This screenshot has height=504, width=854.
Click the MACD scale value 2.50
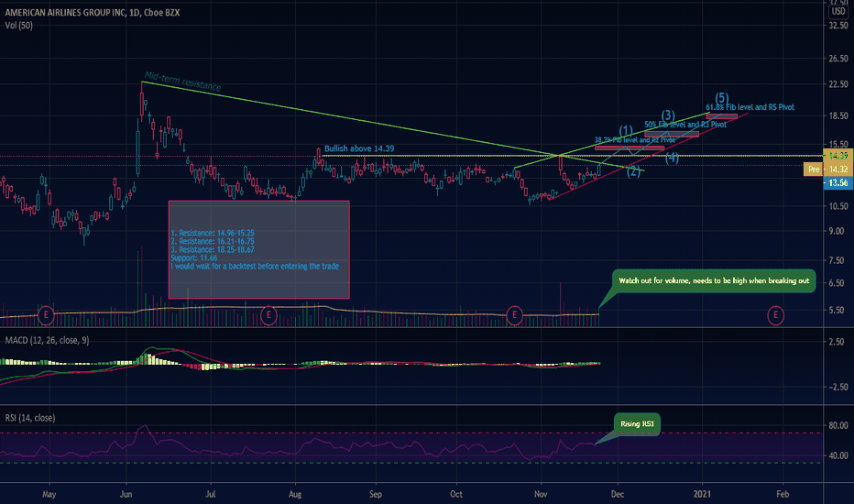pyautogui.click(x=836, y=342)
